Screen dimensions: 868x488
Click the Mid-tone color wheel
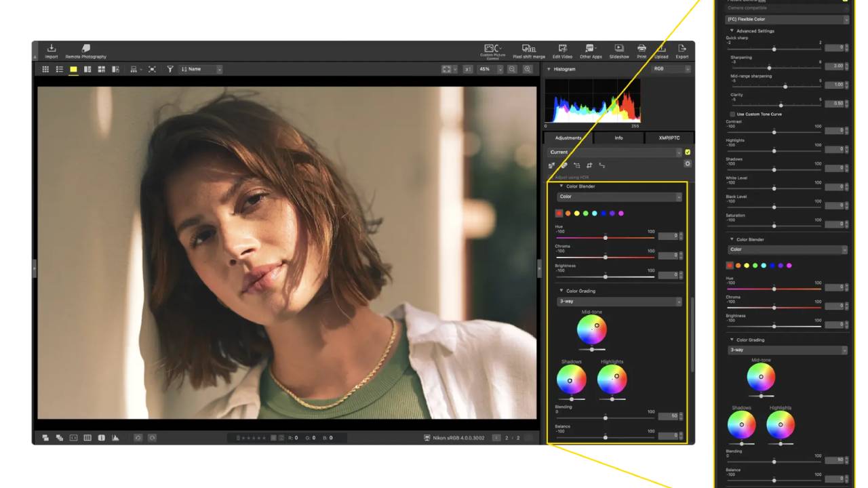click(591, 329)
